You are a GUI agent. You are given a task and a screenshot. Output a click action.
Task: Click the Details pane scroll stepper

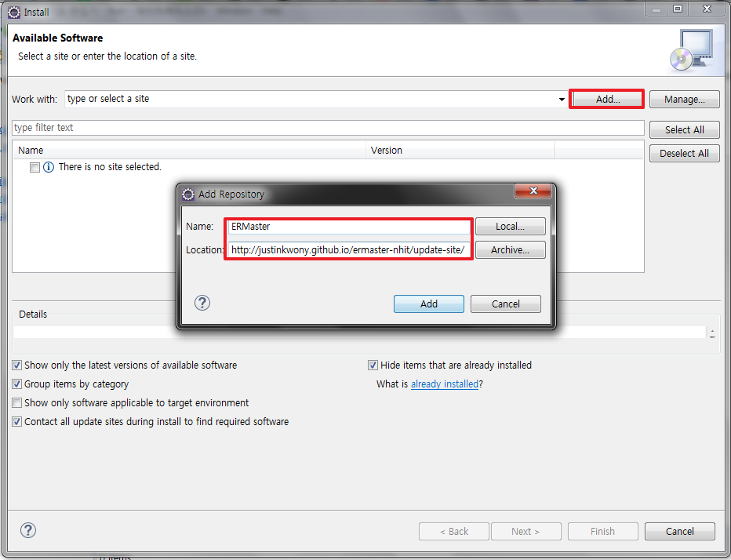tap(712, 333)
